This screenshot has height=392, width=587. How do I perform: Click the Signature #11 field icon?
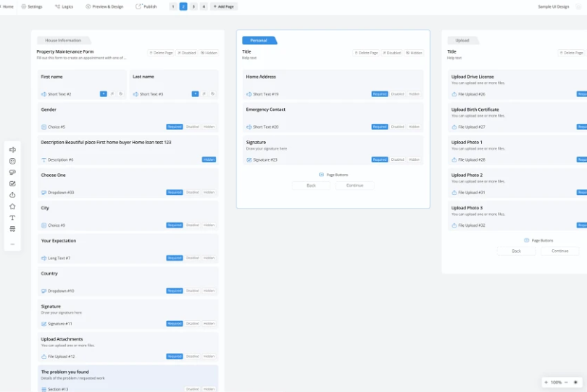click(x=43, y=323)
